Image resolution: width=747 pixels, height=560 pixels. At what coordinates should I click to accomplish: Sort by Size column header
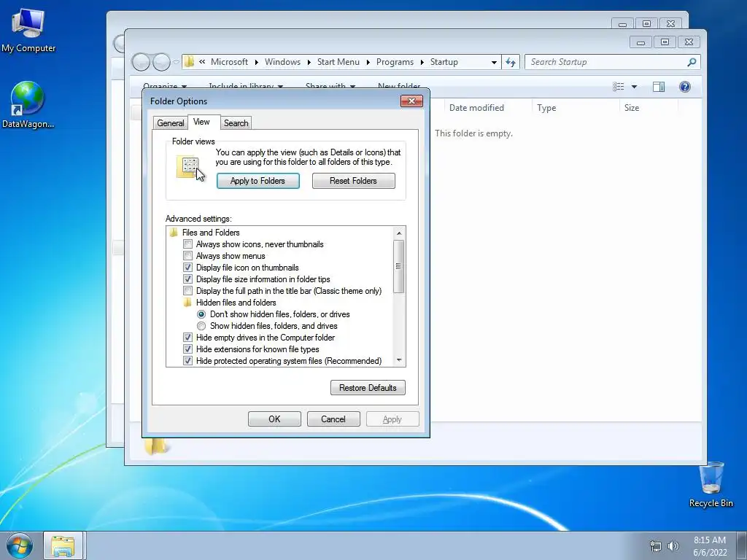632,108
